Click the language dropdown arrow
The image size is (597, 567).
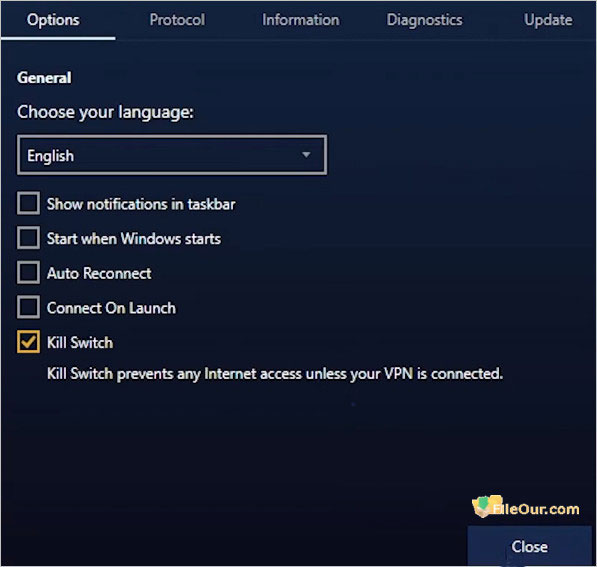(x=306, y=155)
